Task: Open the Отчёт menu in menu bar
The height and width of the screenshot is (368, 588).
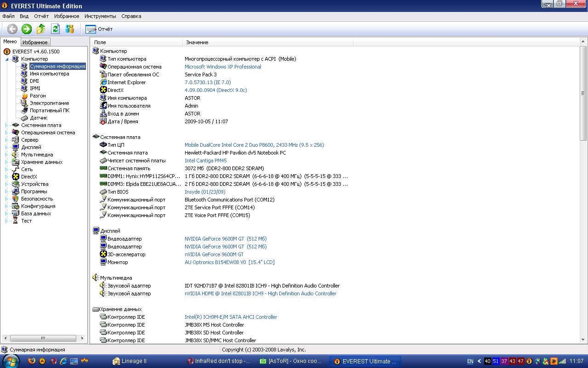Action: point(41,16)
